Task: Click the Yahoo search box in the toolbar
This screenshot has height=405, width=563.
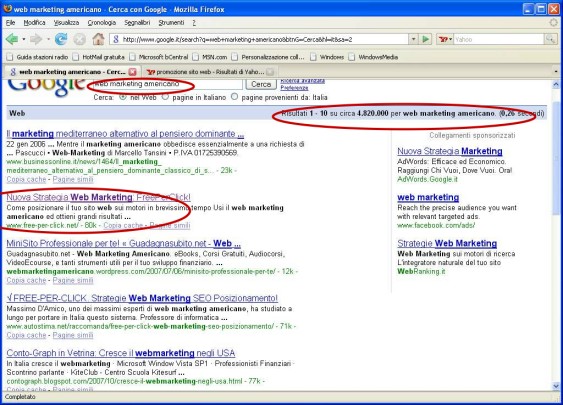Action: pyautogui.click(x=499, y=39)
